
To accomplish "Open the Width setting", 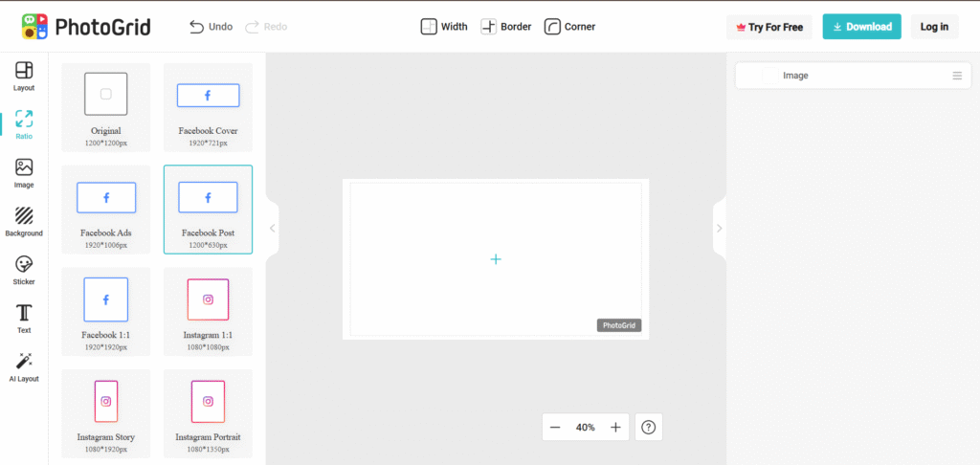I will [444, 27].
